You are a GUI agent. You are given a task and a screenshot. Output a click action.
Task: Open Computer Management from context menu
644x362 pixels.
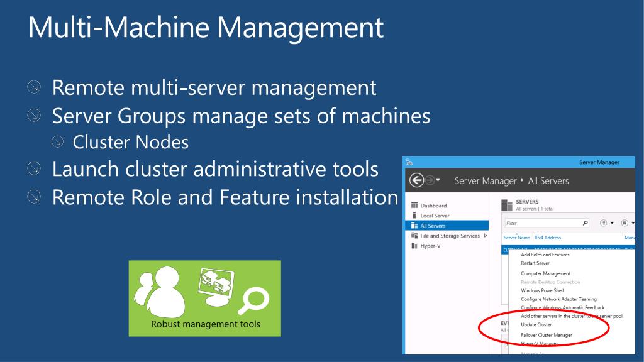(545, 273)
